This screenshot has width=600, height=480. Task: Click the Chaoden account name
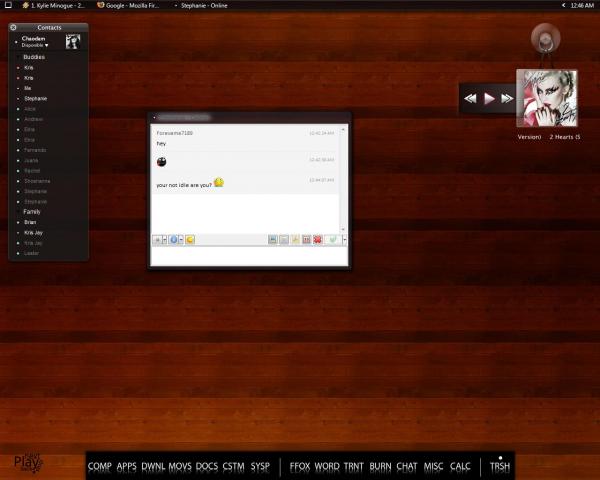coord(33,39)
